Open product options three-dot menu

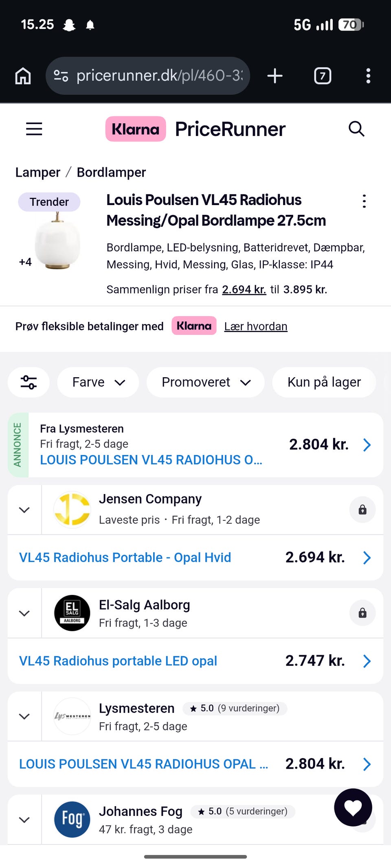tap(364, 201)
